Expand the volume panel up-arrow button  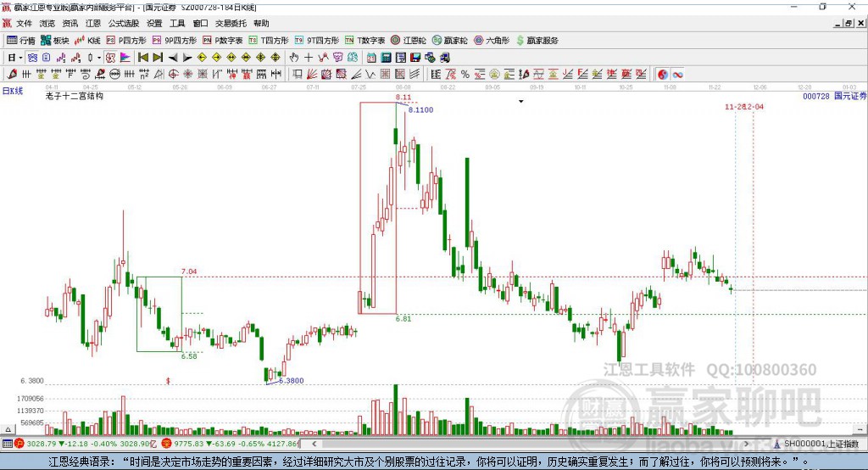coord(8,429)
